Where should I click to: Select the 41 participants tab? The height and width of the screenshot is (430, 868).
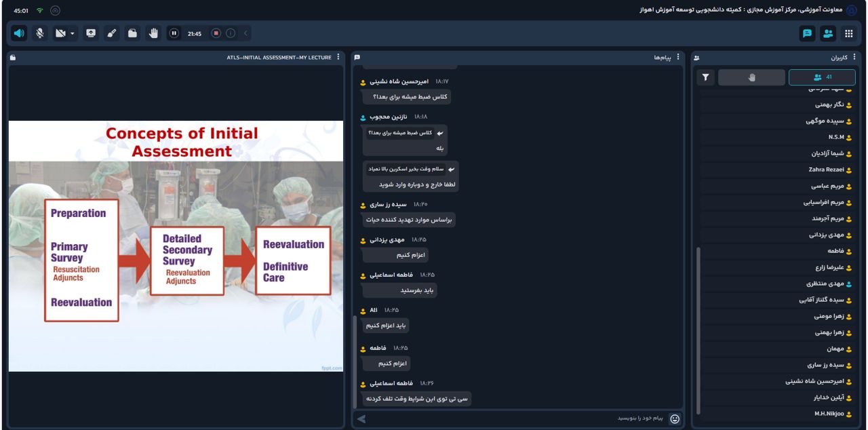(x=822, y=77)
